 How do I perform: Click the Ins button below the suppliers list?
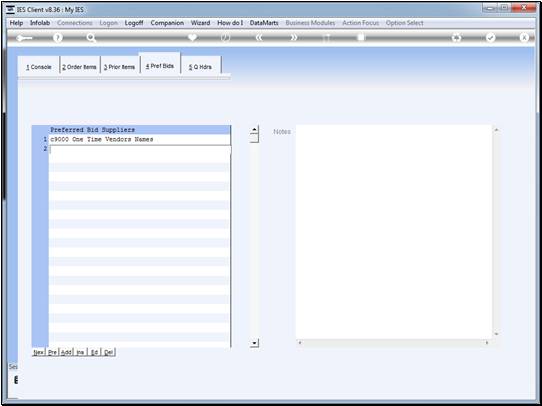click(80, 352)
